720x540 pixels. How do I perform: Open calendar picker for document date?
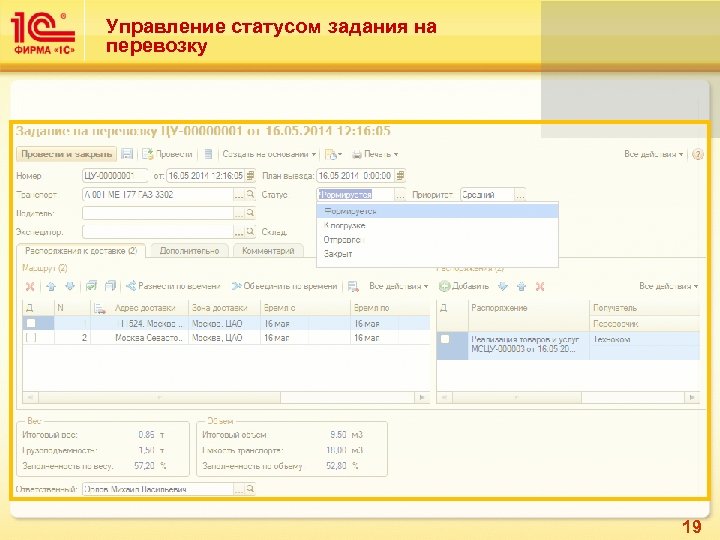(x=250, y=175)
